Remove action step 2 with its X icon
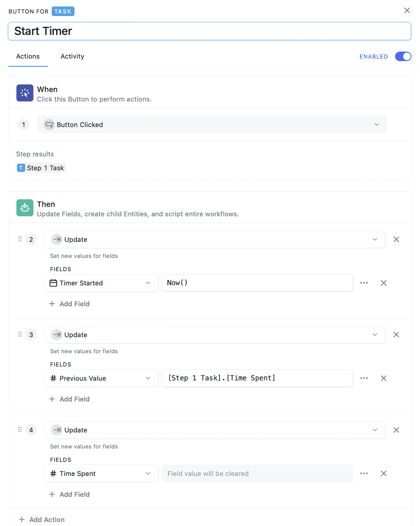 point(396,240)
